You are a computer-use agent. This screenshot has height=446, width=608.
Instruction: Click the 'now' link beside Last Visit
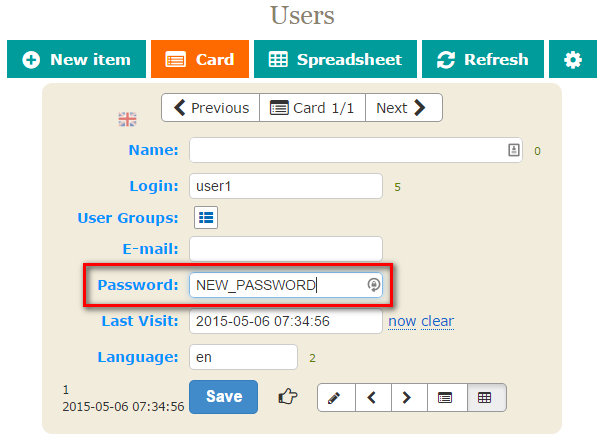click(x=402, y=321)
